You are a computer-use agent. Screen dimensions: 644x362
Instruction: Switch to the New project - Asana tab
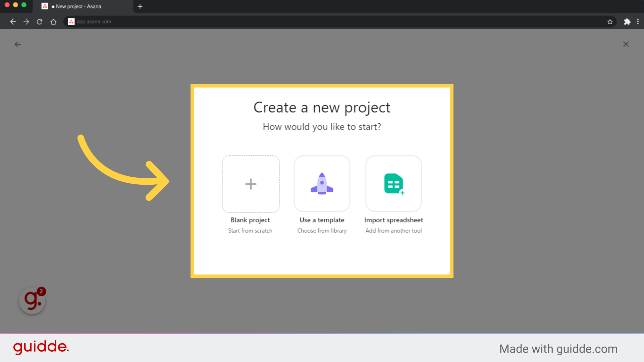pos(83,6)
